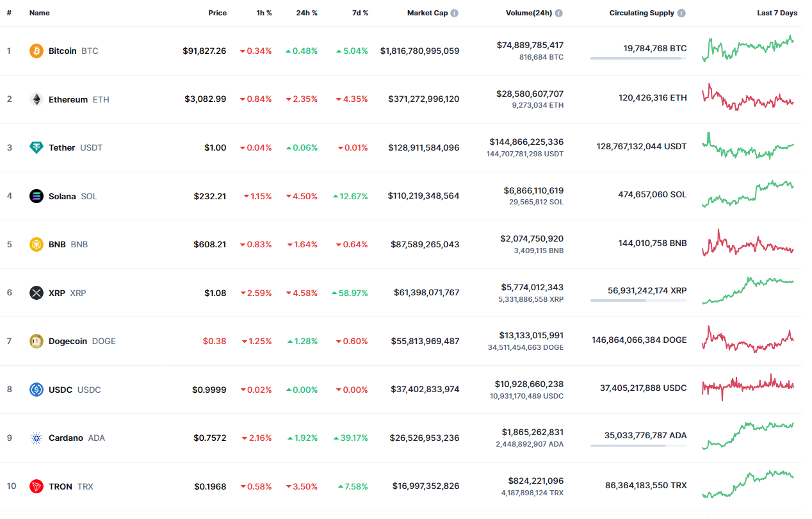Open the XRP coin page link

[67, 293]
